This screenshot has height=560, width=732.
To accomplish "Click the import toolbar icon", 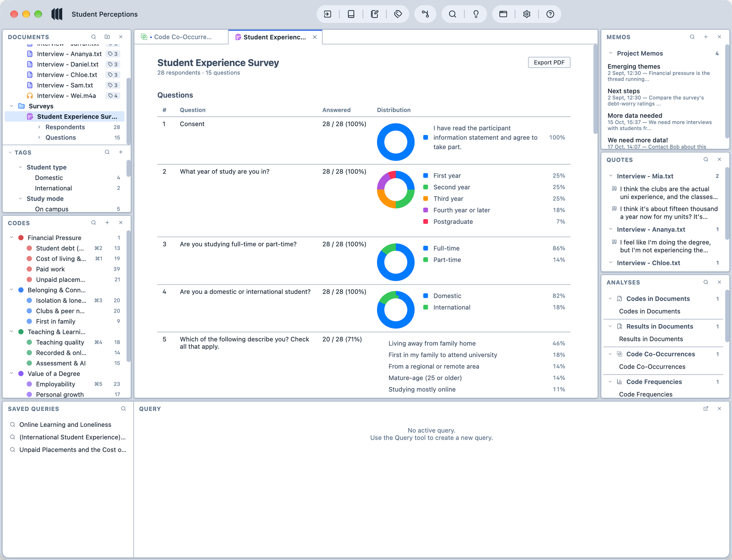I will pyautogui.click(x=328, y=14).
